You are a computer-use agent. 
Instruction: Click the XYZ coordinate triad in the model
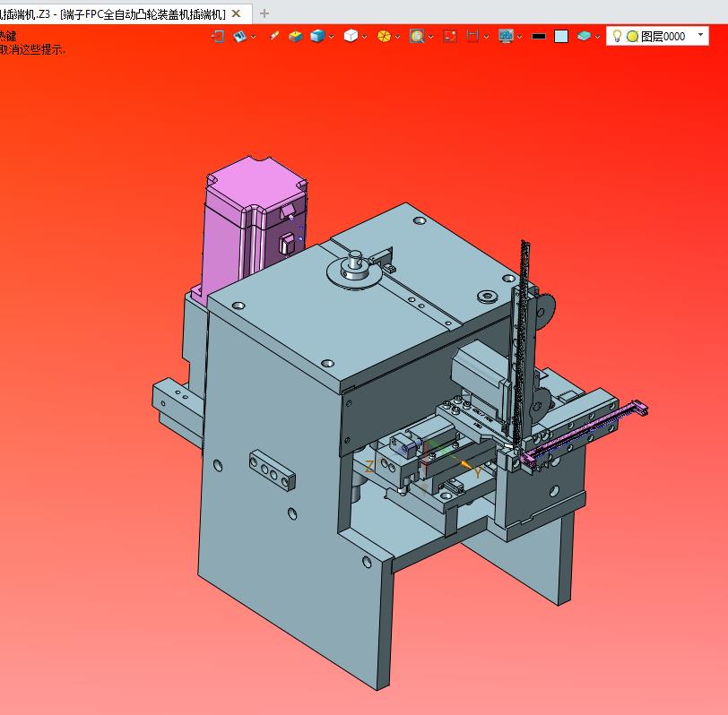click(427, 464)
